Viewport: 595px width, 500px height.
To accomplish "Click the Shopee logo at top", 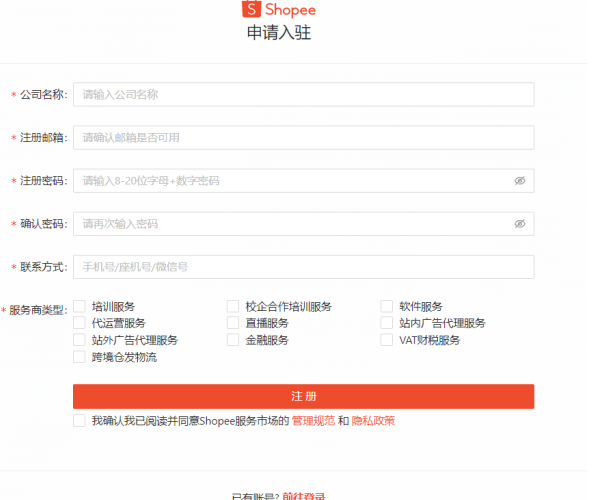I will pyautogui.click(x=279, y=9).
